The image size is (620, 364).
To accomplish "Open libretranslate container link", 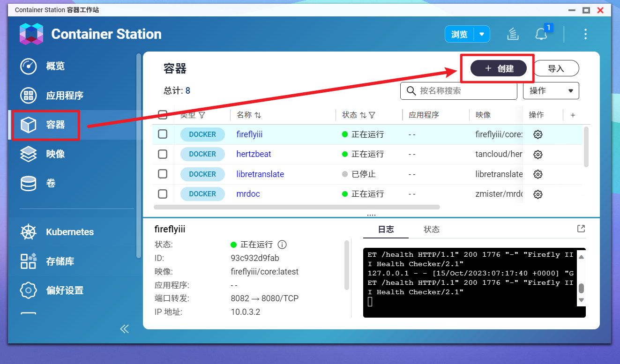I will pyautogui.click(x=260, y=174).
